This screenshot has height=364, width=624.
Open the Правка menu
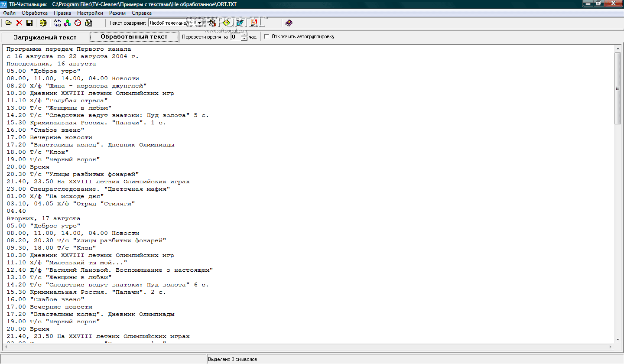62,13
